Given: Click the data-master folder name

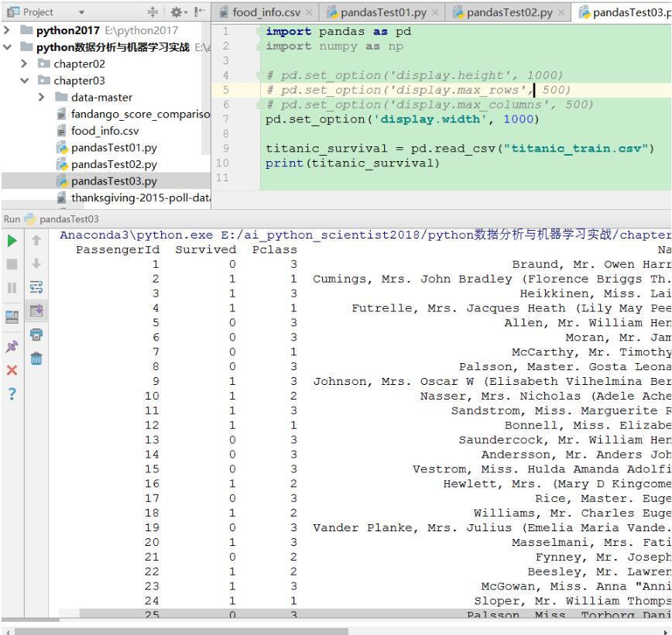Looking at the screenshot, I should pos(101,98).
